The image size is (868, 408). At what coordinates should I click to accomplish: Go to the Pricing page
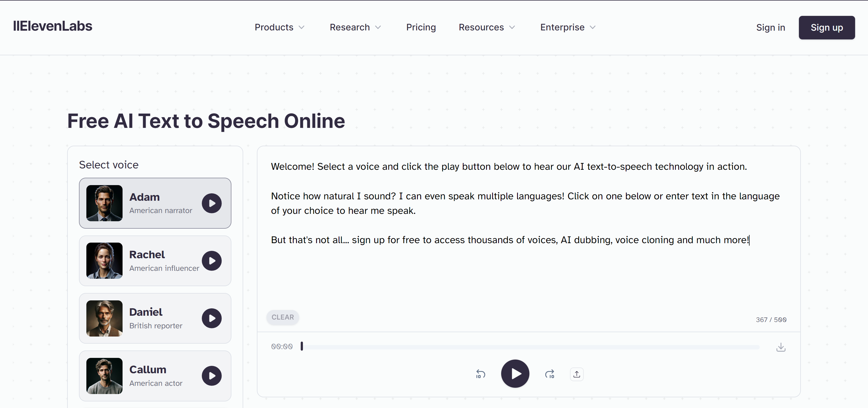point(421,27)
